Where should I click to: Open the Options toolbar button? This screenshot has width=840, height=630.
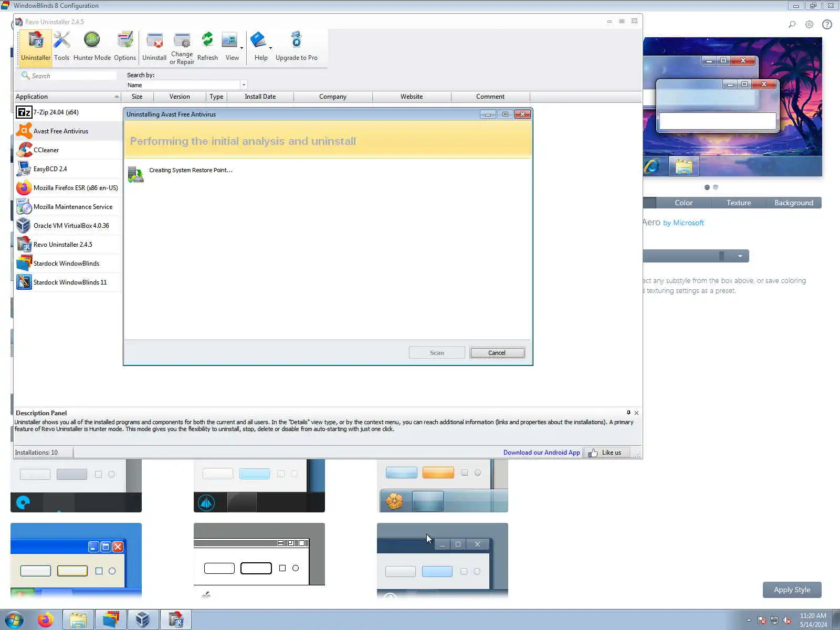coord(125,47)
